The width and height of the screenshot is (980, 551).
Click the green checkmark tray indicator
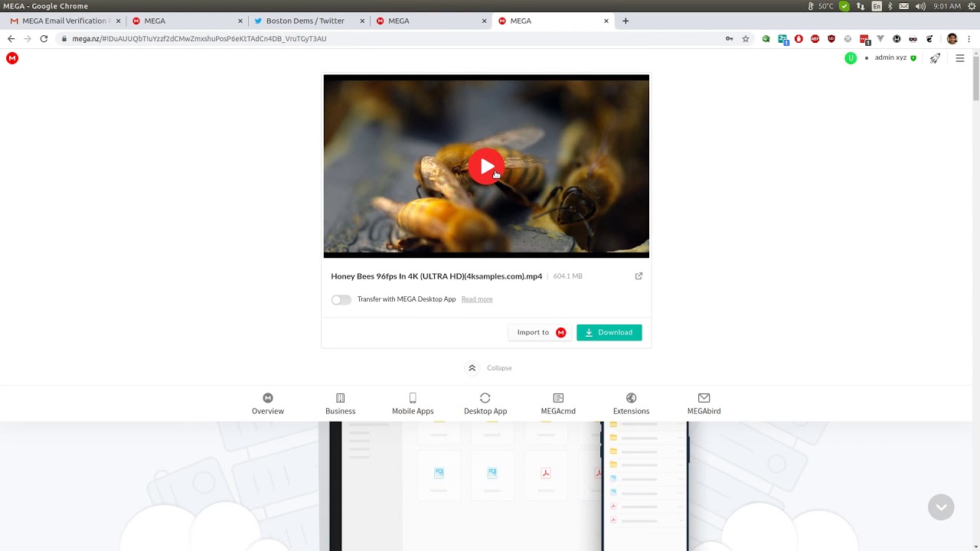click(x=844, y=6)
